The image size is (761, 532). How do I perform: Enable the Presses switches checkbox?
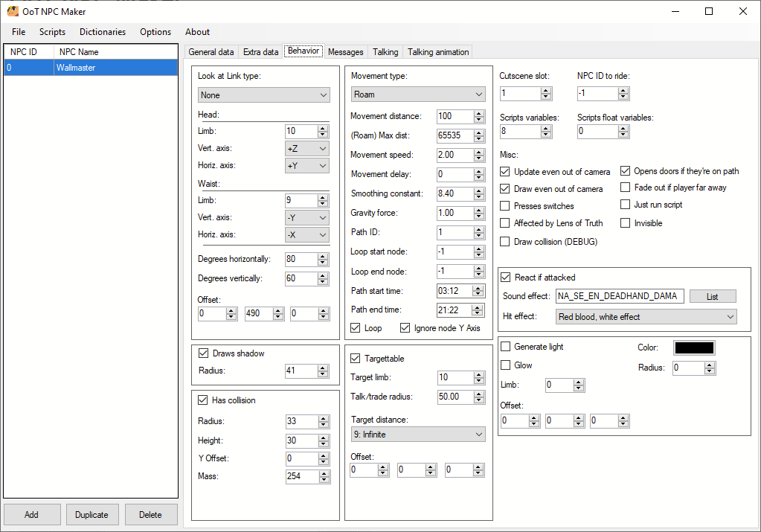coord(506,206)
